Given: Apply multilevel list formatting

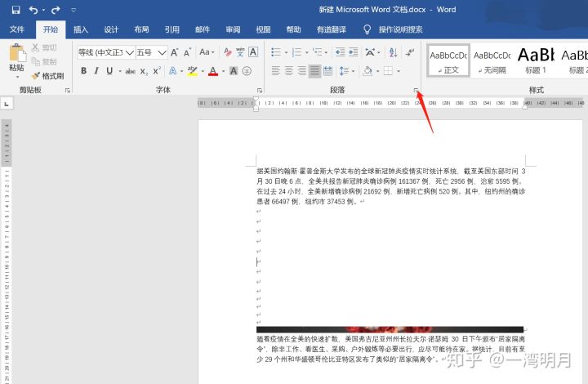Looking at the screenshot, I should pyautogui.click(x=317, y=52).
